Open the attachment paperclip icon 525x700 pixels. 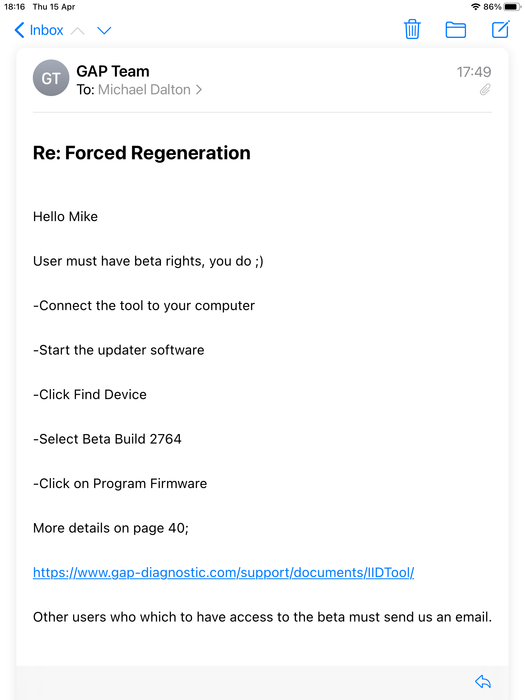pos(485,90)
